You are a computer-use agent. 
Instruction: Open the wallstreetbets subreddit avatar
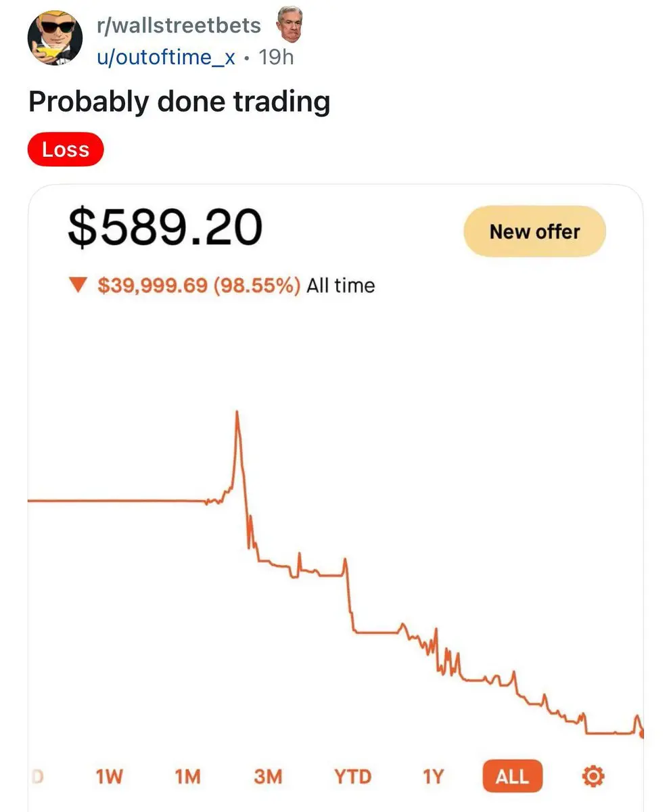pyautogui.click(x=55, y=39)
